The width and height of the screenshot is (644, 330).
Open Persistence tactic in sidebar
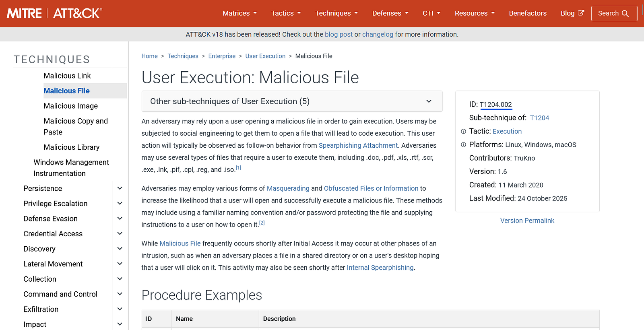coord(43,188)
